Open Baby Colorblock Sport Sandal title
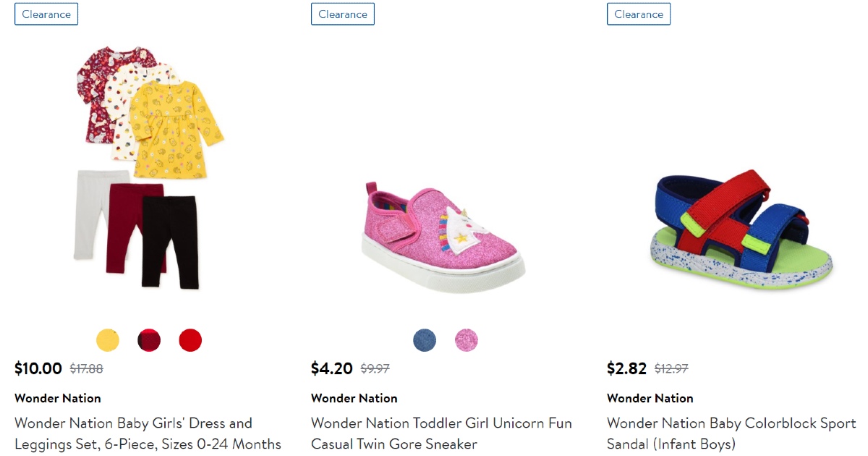868x456 pixels. 731,433
